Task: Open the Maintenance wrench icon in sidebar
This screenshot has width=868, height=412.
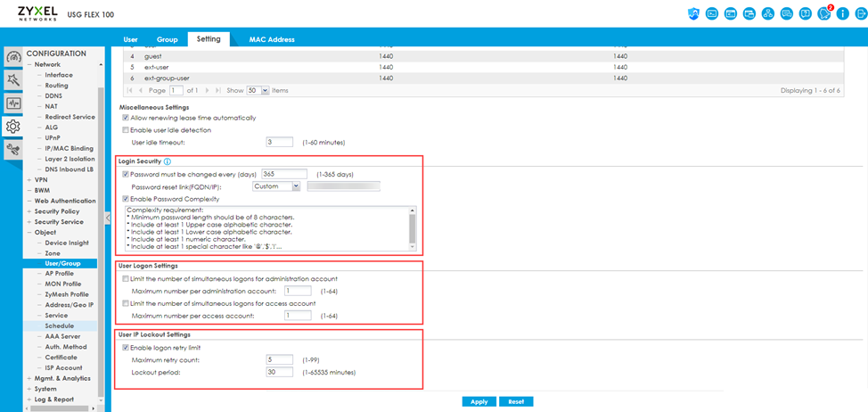Action: click(x=13, y=150)
